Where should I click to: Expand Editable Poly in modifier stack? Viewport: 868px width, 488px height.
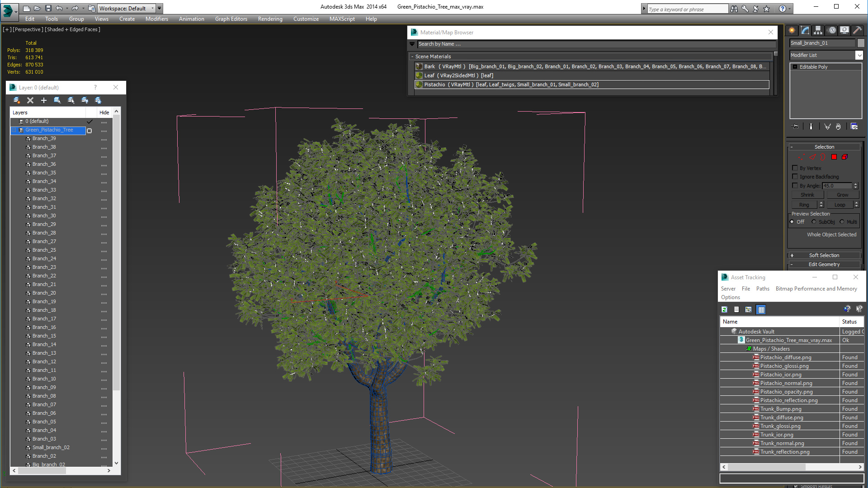pos(795,67)
